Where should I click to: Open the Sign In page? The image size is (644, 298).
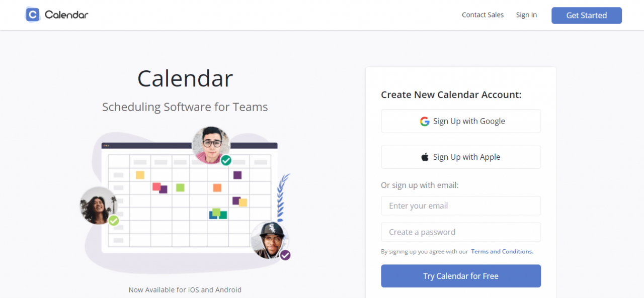click(526, 15)
